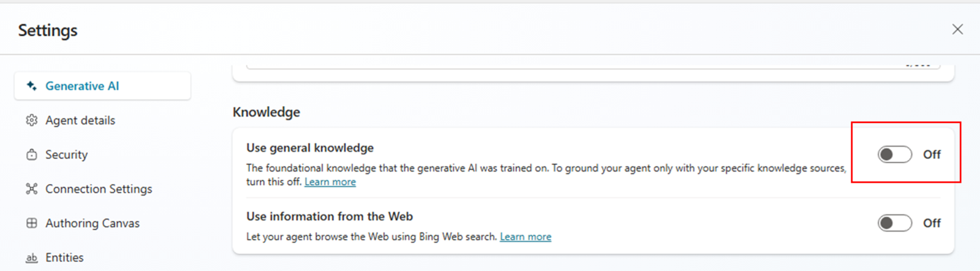The width and height of the screenshot is (980, 271).
Task: Click the Connection Settings node icon
Action: [x=32, y=189]
